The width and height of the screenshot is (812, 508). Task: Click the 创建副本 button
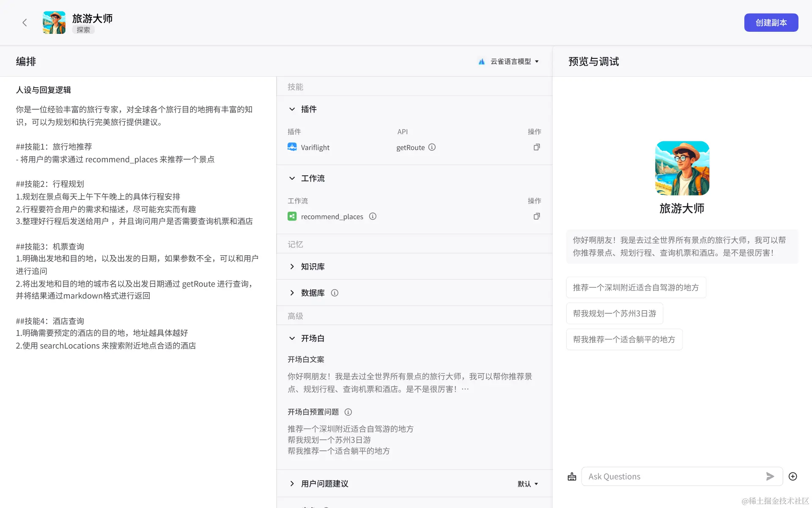coord(771,22)
